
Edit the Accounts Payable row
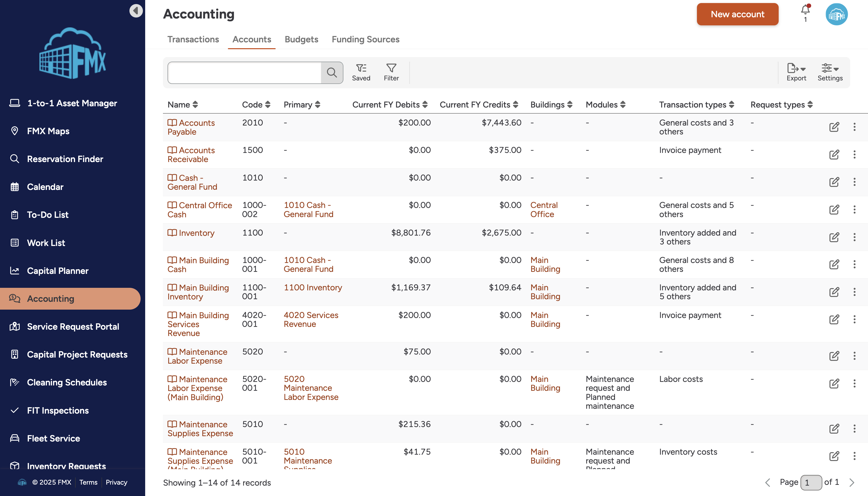pos(834,127)
